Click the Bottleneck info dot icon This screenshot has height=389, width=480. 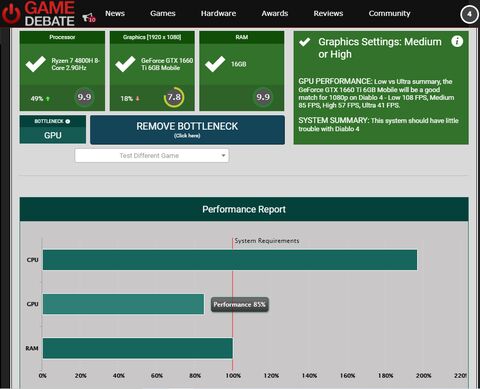click(x=68, y=121)
